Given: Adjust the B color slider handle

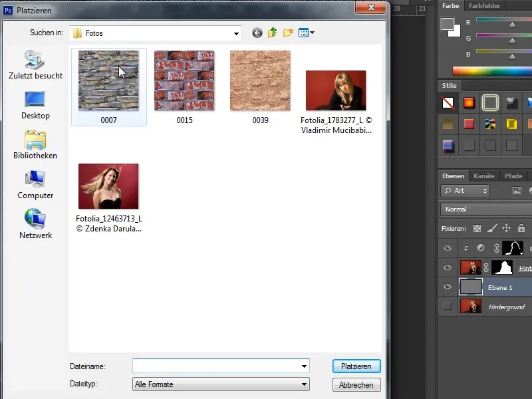Looking at the screenshot, I should [512, 57].
